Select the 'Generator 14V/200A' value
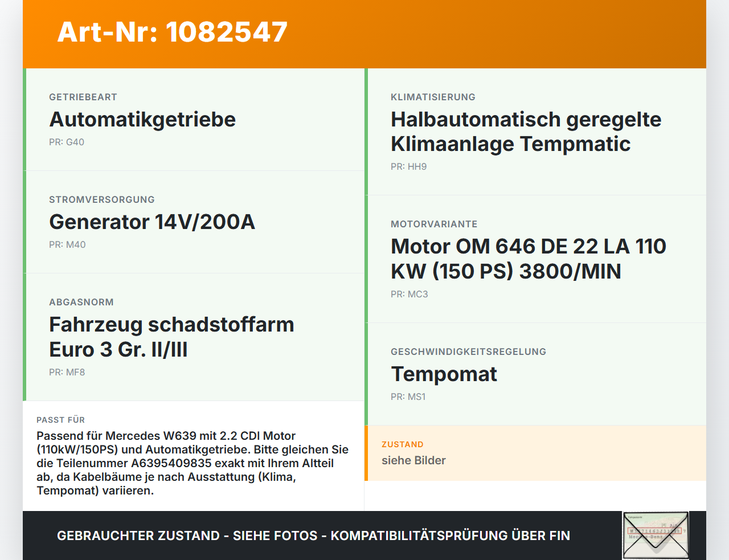Image resolution: width=729 pixels, height=560 pixels. 152,222
